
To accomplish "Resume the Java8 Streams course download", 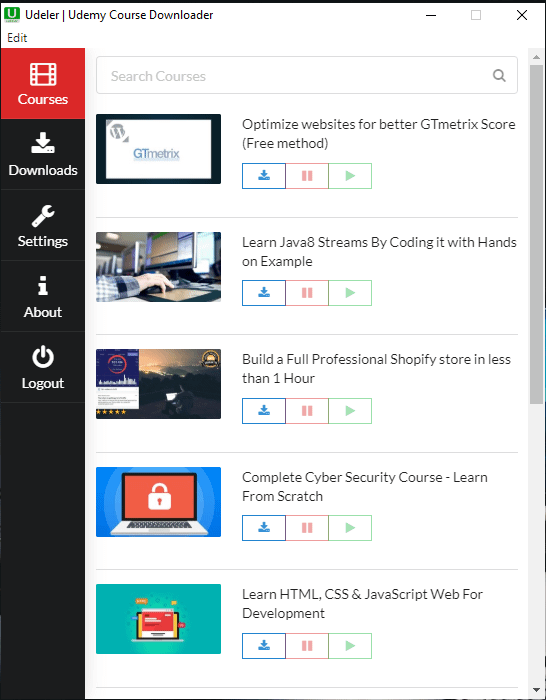I will tap(350, 293).
